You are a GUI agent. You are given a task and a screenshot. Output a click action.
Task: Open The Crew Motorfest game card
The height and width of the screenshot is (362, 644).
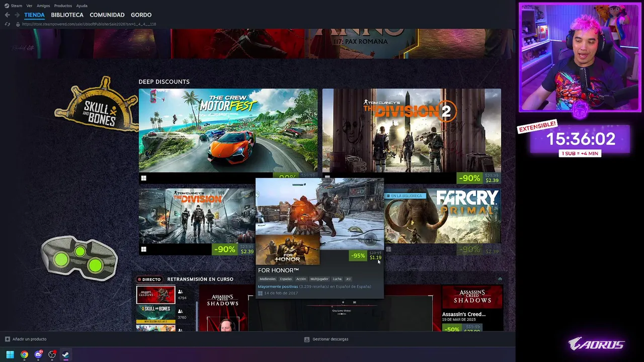tap(228, 131)
